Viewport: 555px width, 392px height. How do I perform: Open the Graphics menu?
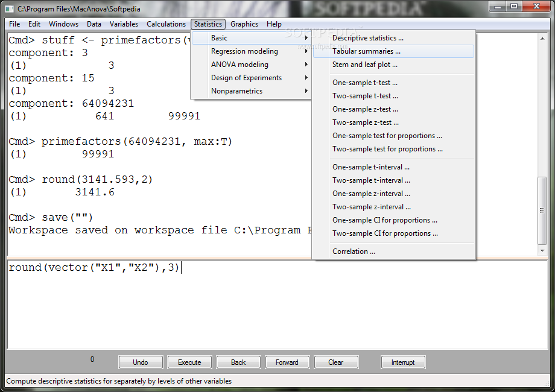coord(244,24)
